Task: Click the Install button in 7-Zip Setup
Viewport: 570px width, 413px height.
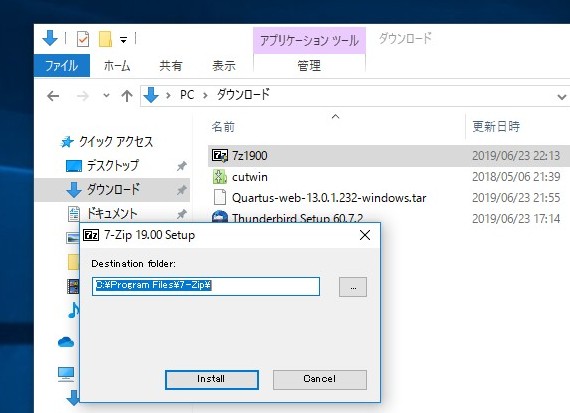Action: point(212,380)
